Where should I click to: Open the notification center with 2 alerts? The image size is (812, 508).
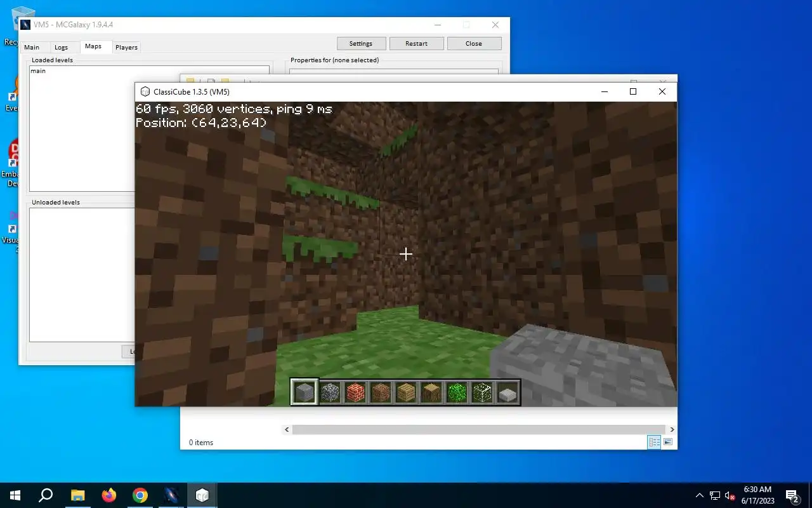pos(792,495)
